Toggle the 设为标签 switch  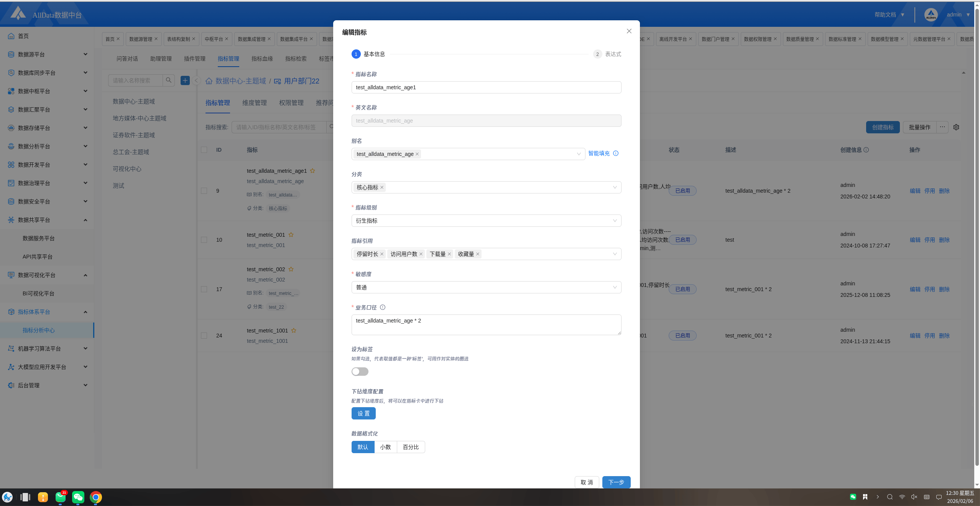(360, 372)
